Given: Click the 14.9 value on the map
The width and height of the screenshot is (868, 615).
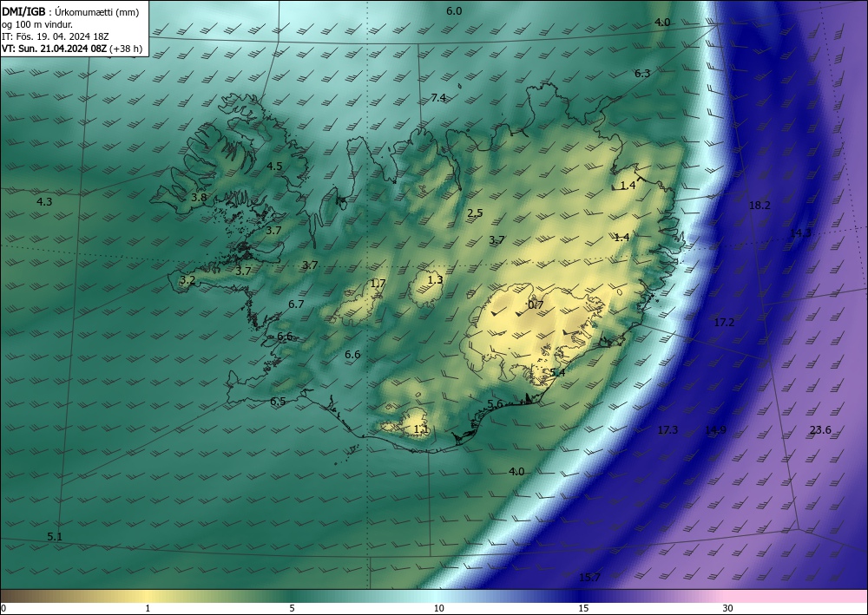Looking at the screenshot, I should coord(715,429).
